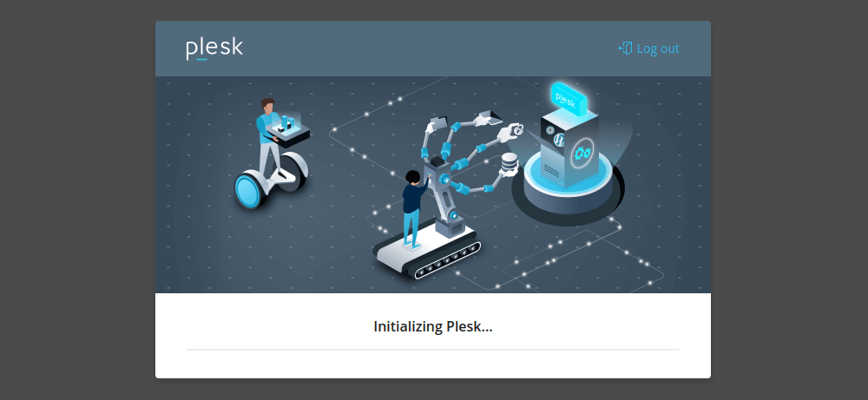868x400 pixels.
Task: Click the vent lines on server front
Action: click(x=551, y=170)
